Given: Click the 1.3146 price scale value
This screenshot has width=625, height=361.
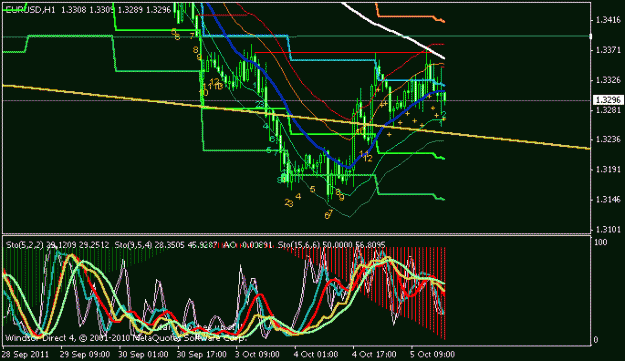Looking at the screenshot, I should pyautogui.click(x=608, y=199).
